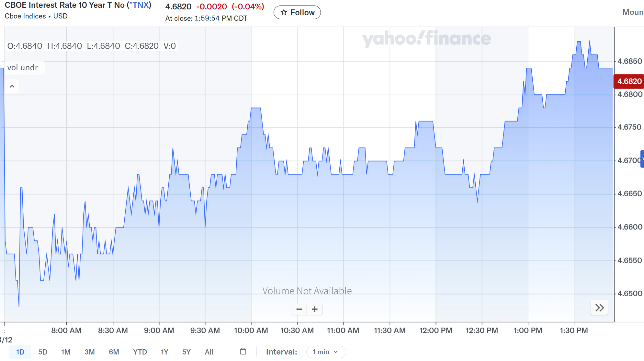
Task: Click the 4.6750 y-axis price label
Action: (629, 127)
